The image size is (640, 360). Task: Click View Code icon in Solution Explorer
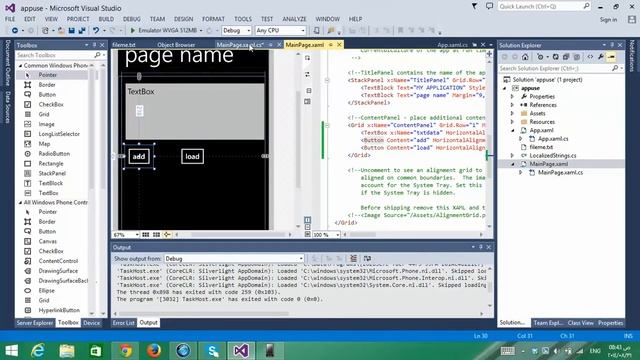(590, 57)
